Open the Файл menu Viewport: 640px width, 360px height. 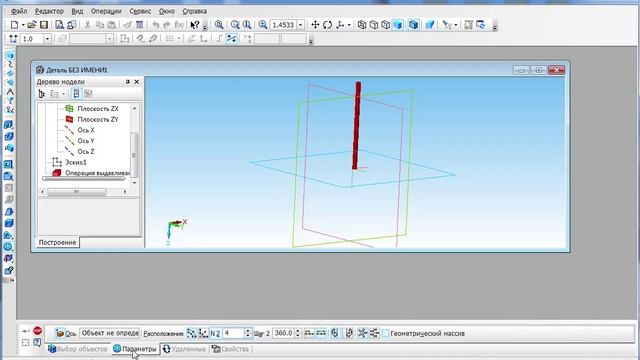pos(19,11)
